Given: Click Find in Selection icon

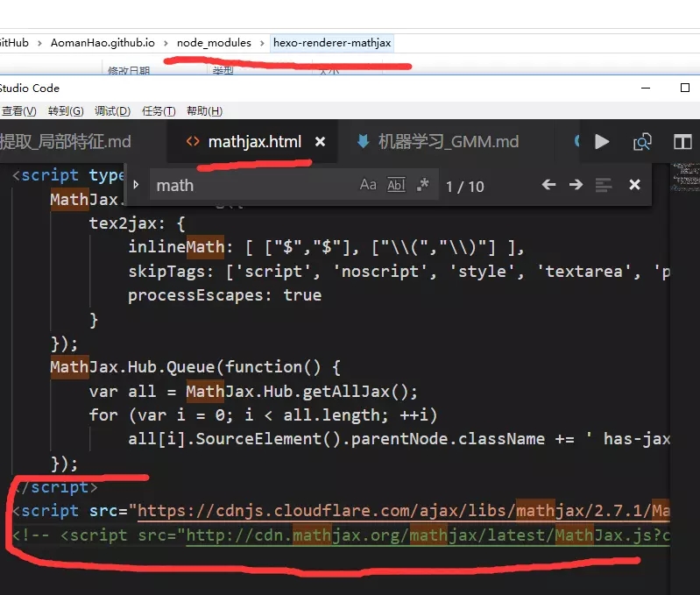Looking at the screenshot, I should (604, 185).
